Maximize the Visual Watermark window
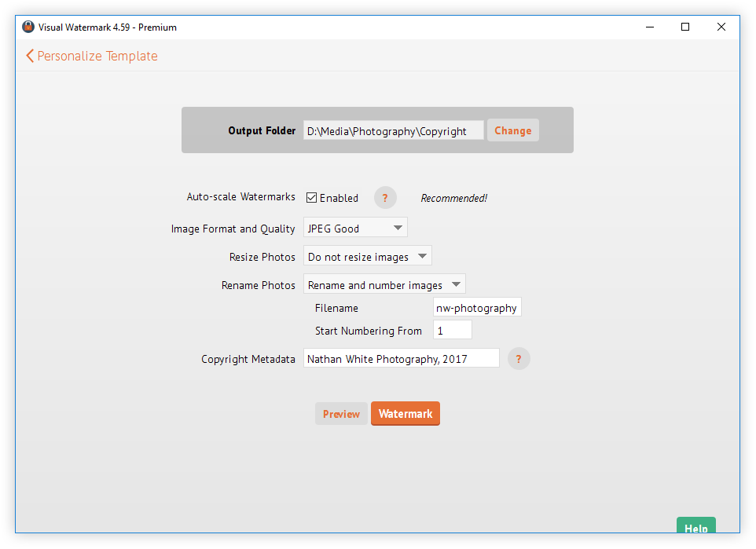The image size is (756, 549). pos(685,27)
